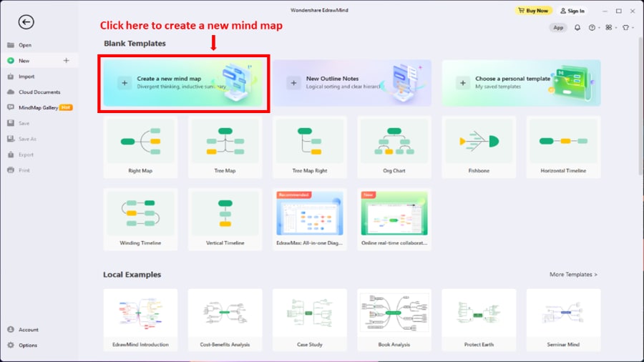Click the Blank Templates heading

(135, 44)
